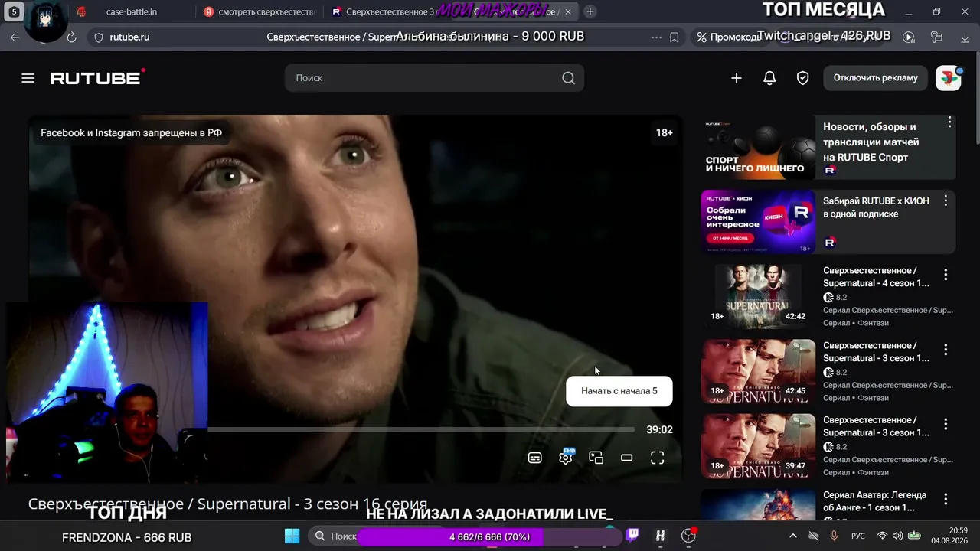Viewport: 980px width, 551px height.
Task: Go to the RUTUBE home logo
Action: pos(97,77)
